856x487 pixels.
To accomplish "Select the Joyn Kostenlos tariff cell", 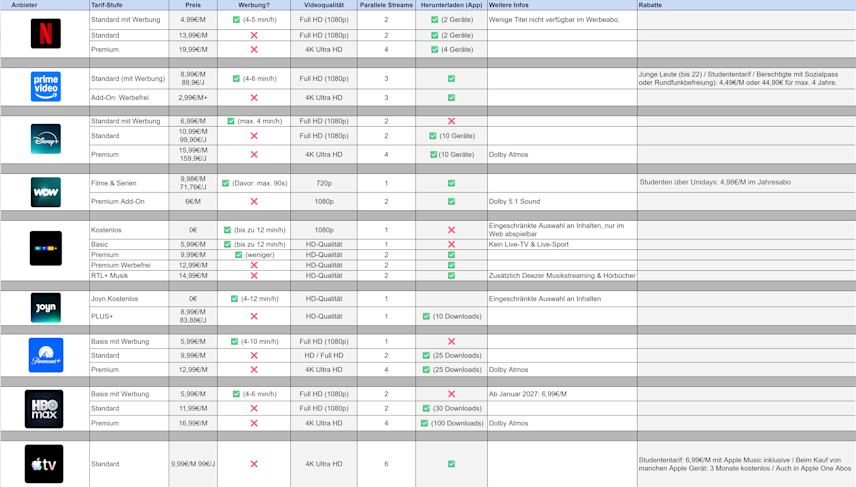I will click(x=129, y=299).
